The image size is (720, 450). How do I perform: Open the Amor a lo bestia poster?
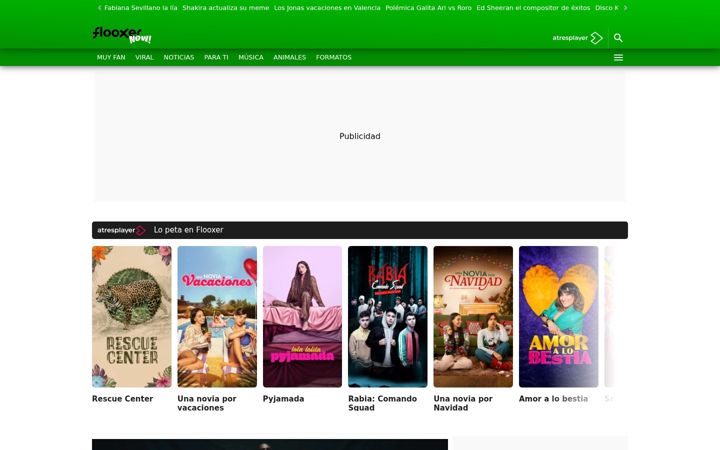click(x=558, y=316)
